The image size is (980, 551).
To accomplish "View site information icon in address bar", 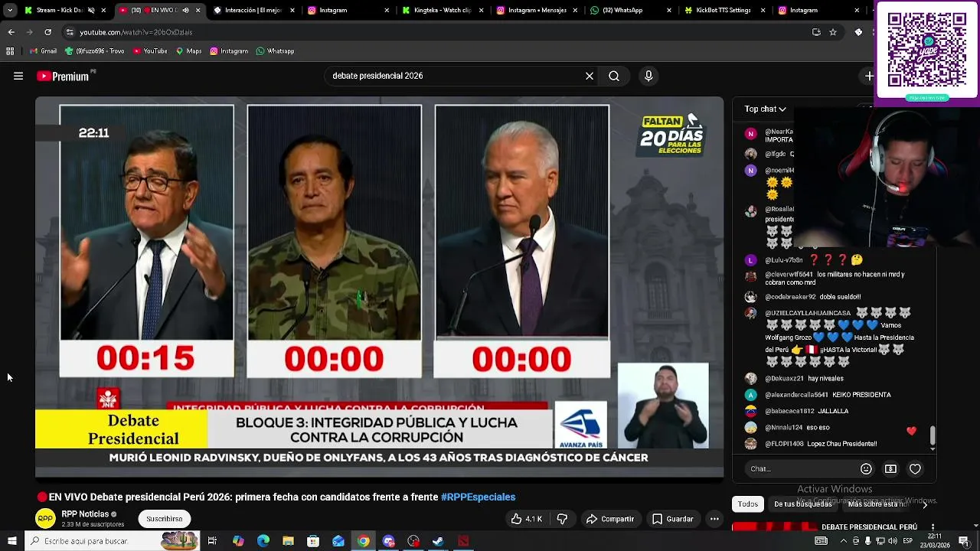I will 70,32.
